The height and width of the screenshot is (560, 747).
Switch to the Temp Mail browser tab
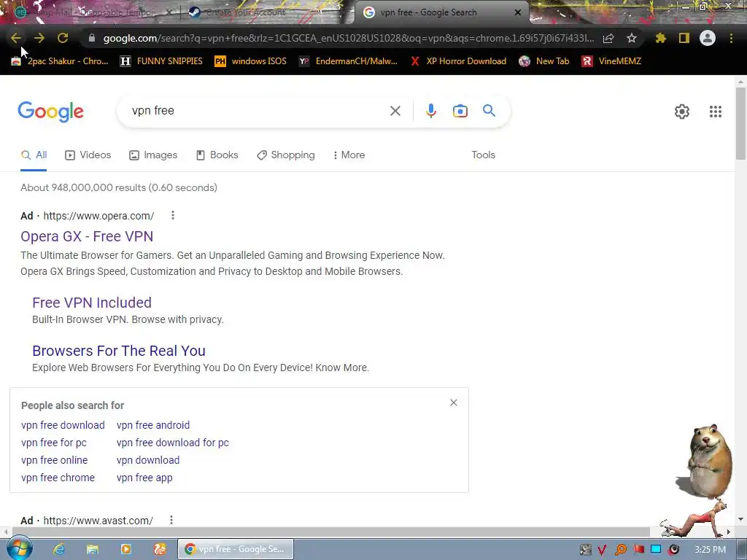(x=90, y=12)
